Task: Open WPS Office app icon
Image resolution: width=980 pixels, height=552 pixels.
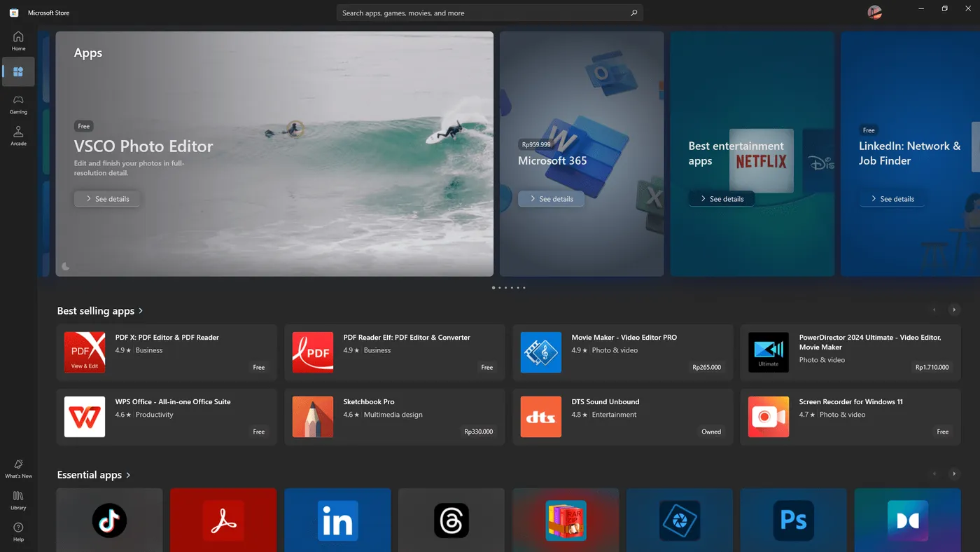Action: click(x=85, y=417)
